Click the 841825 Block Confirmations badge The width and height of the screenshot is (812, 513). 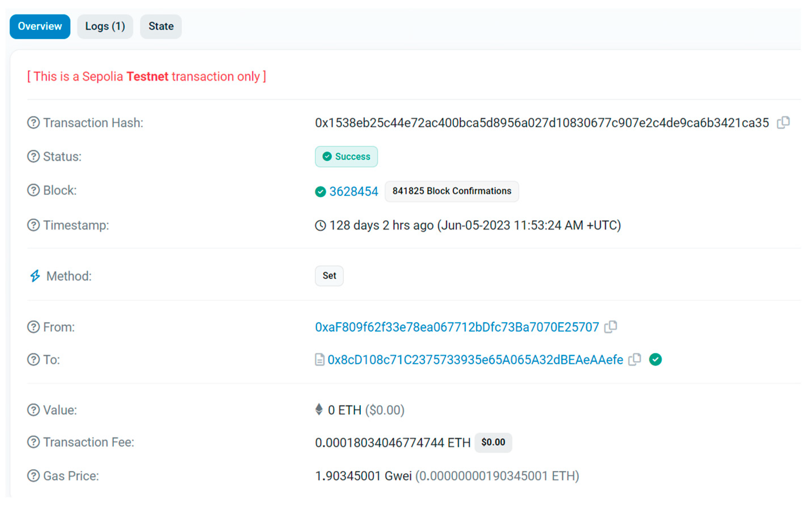[451, 191]
